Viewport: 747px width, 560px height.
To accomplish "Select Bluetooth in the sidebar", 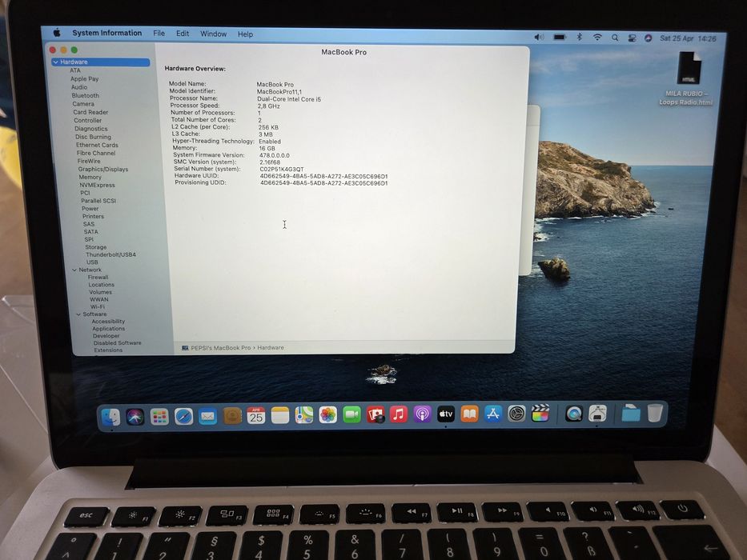I will tap(86, 96).
